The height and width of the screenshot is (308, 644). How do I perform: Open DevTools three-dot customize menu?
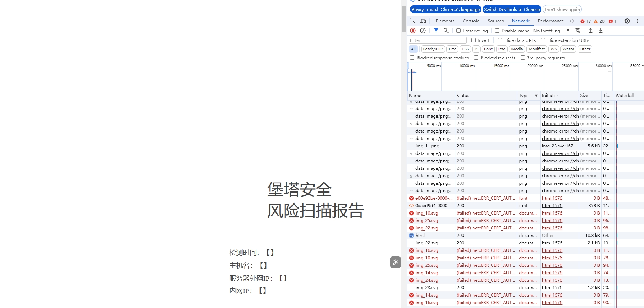[x=637, y=21]
